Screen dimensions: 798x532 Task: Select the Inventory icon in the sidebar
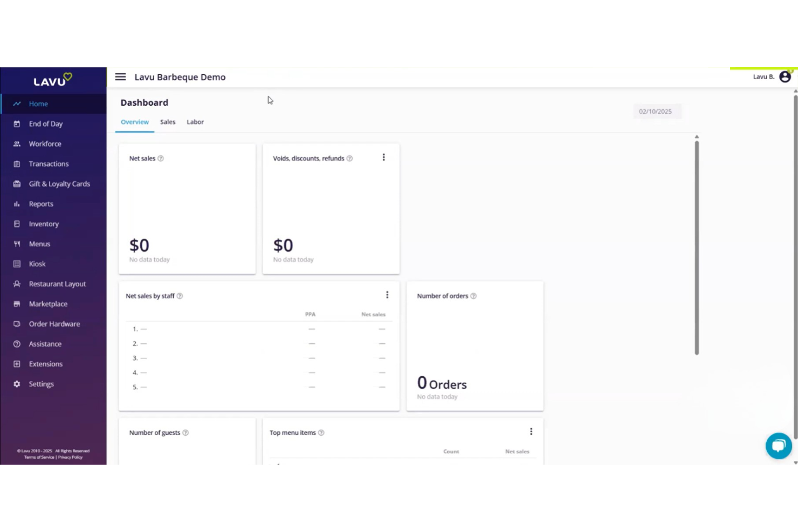coord(17,224)
